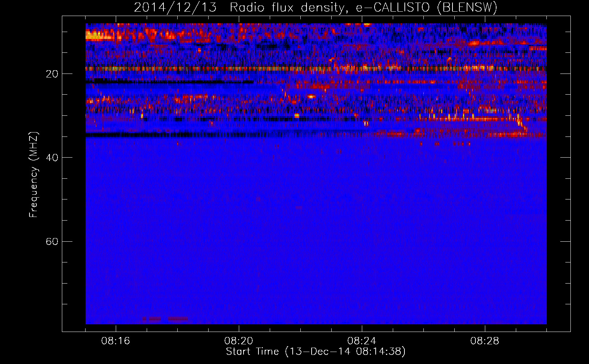The image size is (589, 364).
Task: Select the 08:20 time tick label
Action: click(239, 341)
